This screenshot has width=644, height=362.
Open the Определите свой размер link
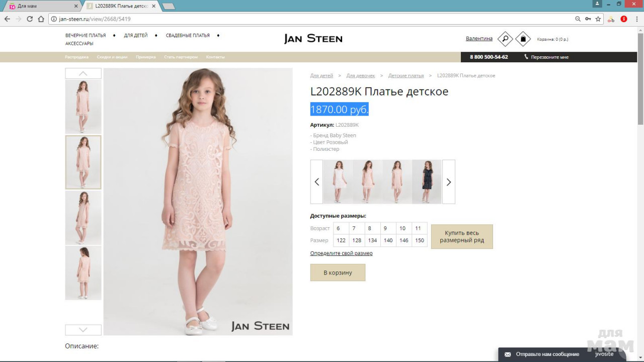click(341, 253)
